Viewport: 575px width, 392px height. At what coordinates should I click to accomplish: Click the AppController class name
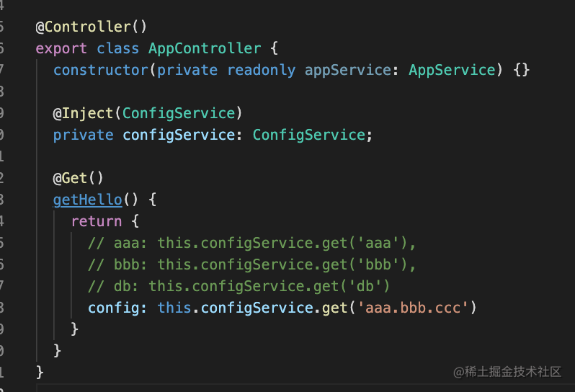(x=205, y=49)
